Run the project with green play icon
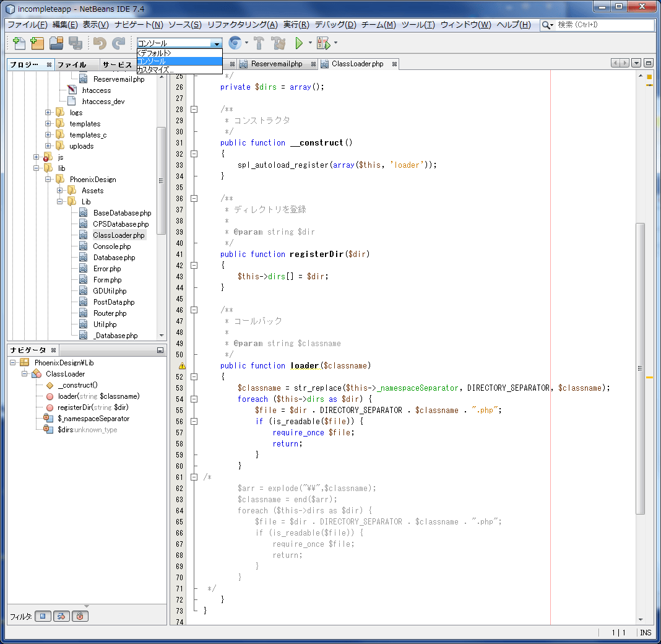This screenshot has width=661, height=644. 299,43
